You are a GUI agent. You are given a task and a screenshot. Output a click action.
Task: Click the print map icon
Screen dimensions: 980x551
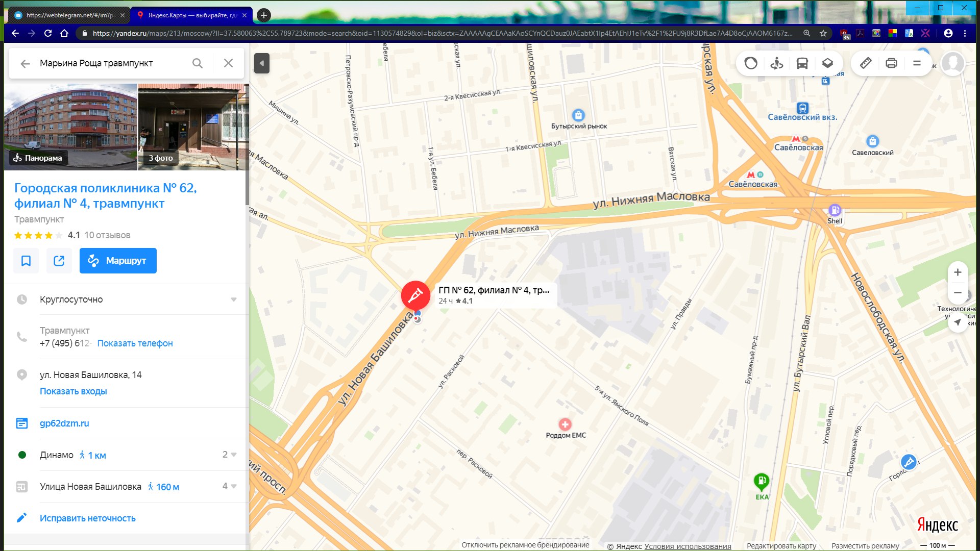(x=891, y=63)
